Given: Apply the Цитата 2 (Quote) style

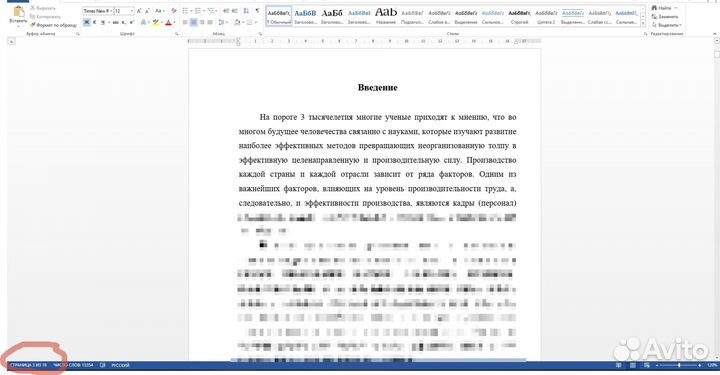Looking at the screenshot, I should tap(546, 17).
